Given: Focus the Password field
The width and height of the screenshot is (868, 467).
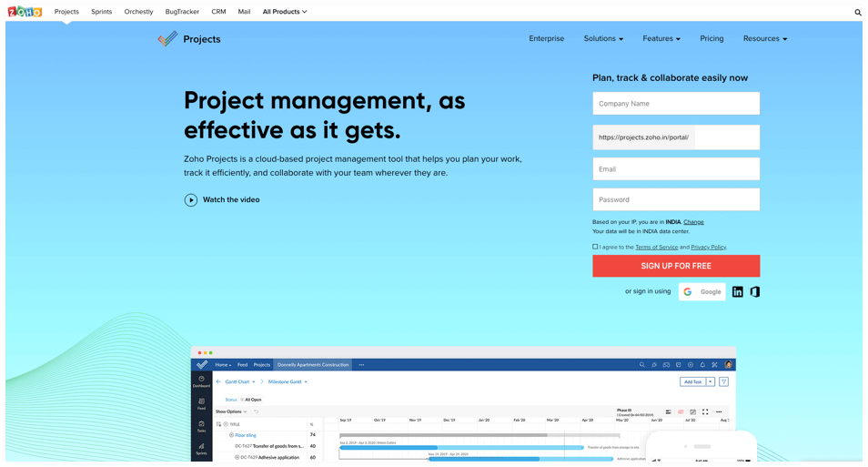Looking at the screenshot, I should (676, 199).
